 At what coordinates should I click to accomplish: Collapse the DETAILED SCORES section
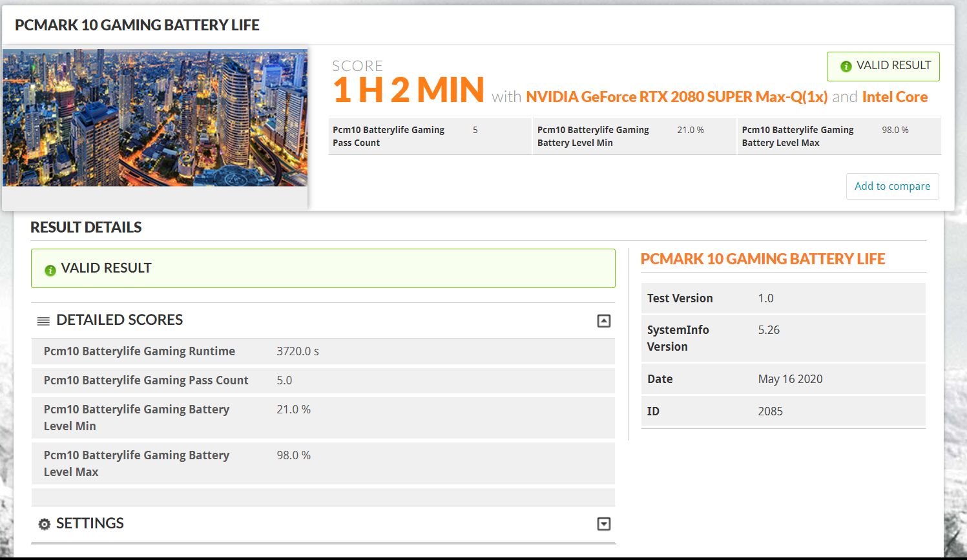[603, 321]
